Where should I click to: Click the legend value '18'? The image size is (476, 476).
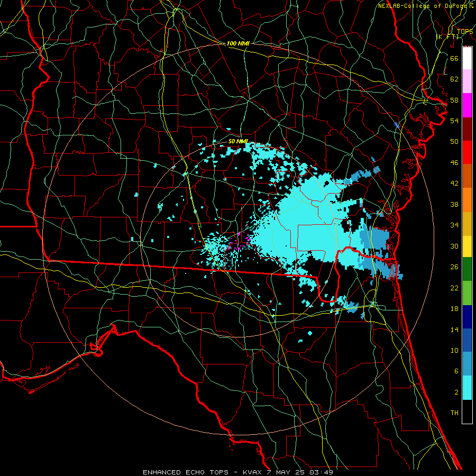(x=454, y=309)
